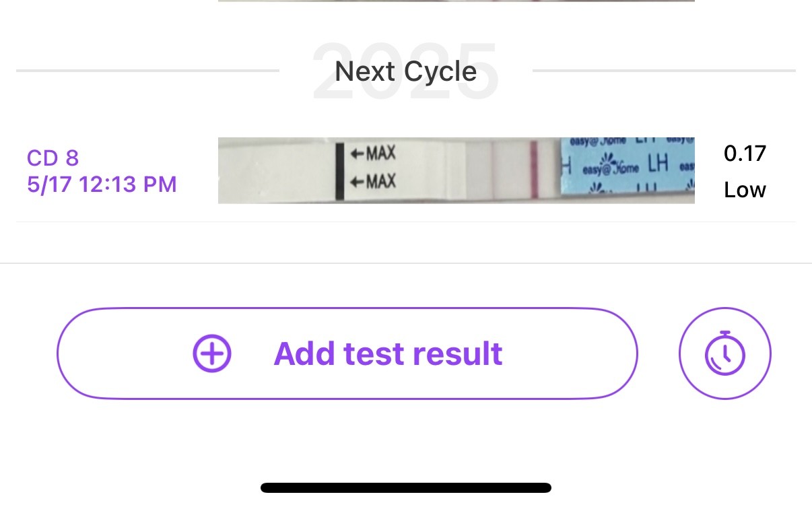Click the lower MAX arrow marking
The width and height of the screenshot is (812, 509).
(373, 181)
